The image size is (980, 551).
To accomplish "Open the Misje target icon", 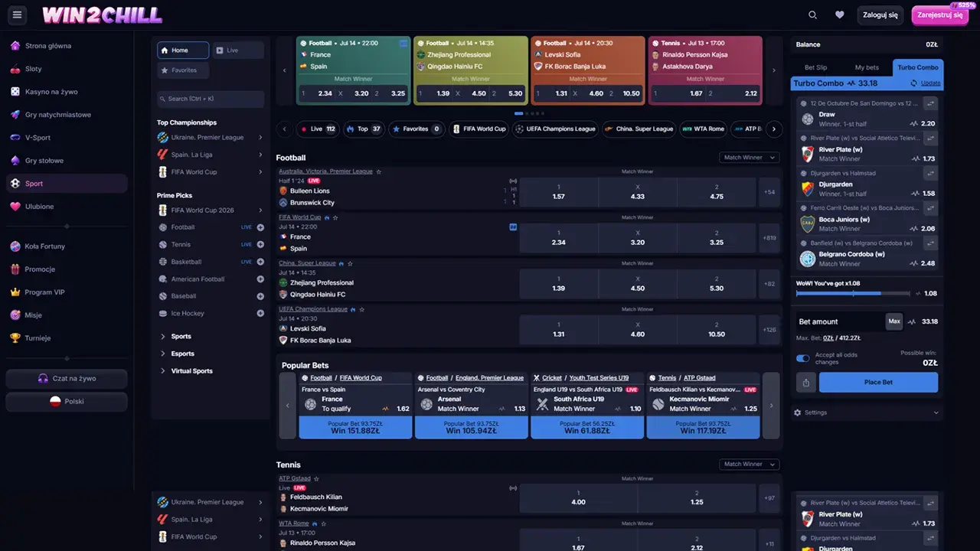I will coord(15,315).
